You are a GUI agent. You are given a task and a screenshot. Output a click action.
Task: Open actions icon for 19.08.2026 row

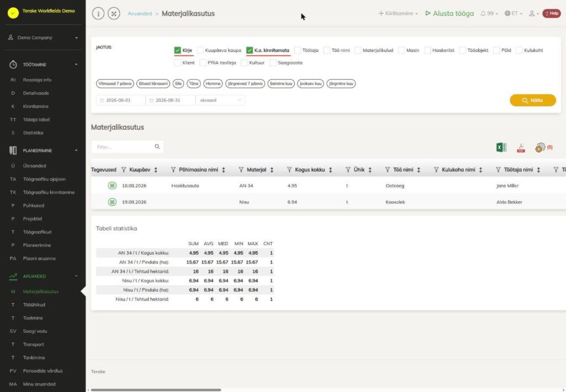(112, 202)
